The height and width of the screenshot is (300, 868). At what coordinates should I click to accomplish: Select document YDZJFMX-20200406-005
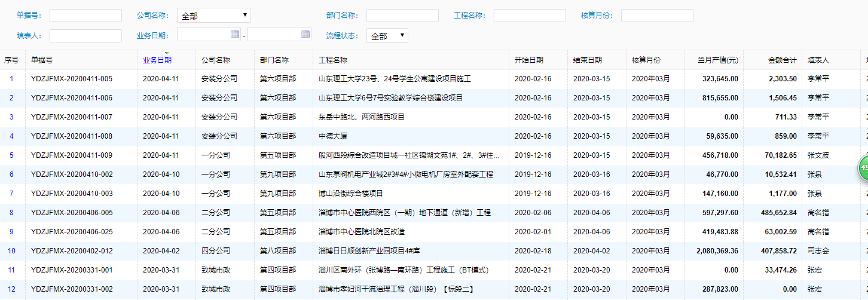tap(72, 213)
